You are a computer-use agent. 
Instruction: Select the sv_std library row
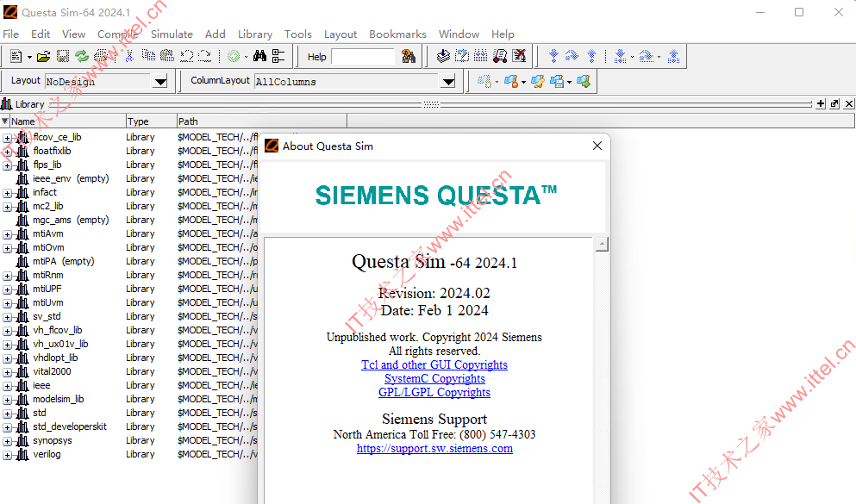click(x=47, y=316)
